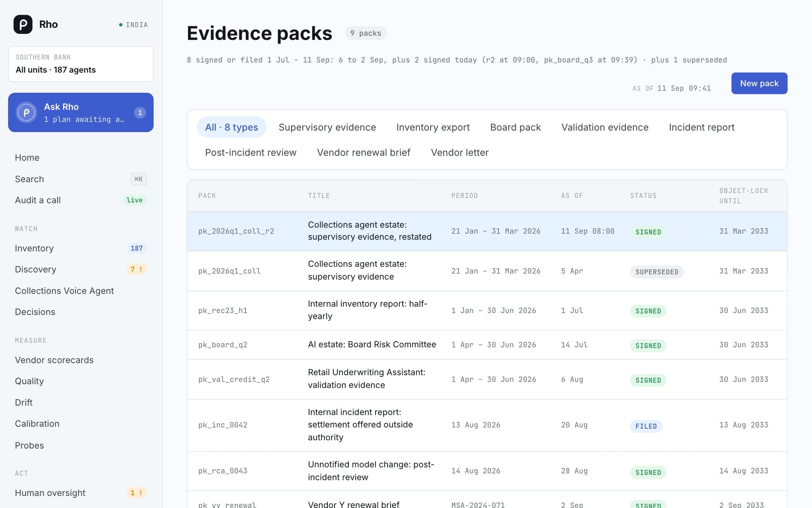Filter by Validation evidence
Screen dimensions: 812x508
tap(605, 127)
